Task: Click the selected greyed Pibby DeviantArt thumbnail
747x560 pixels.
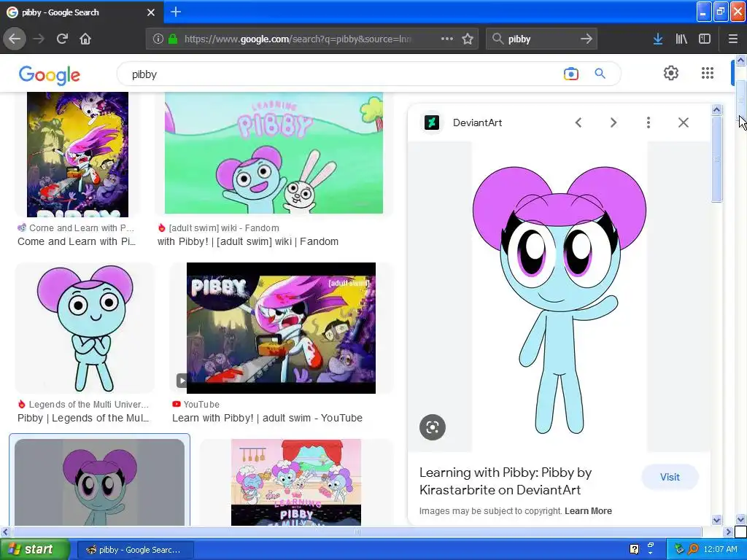Action: (99, 482)
